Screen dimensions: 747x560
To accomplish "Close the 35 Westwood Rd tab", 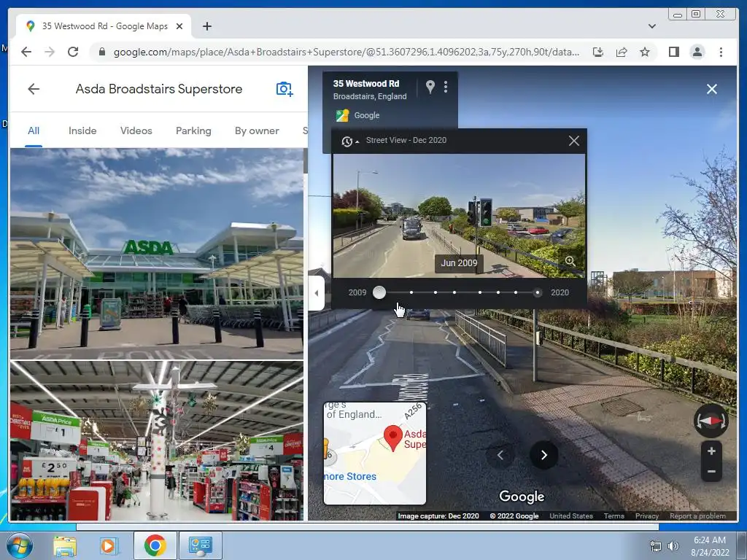I will point(179,26).
